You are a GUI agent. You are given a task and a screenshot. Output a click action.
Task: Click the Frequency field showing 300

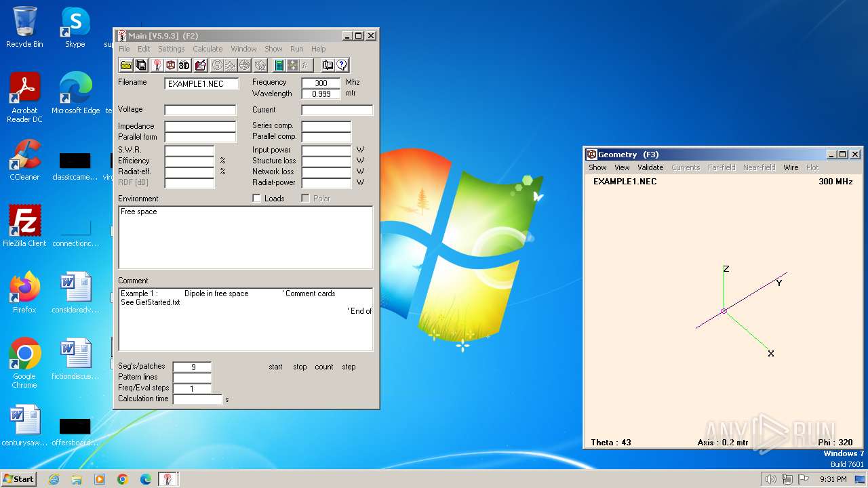tap(321, 83)
